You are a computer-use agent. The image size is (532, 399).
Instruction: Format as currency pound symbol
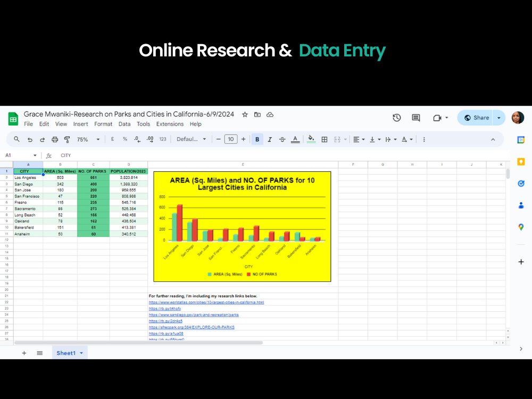112,139
